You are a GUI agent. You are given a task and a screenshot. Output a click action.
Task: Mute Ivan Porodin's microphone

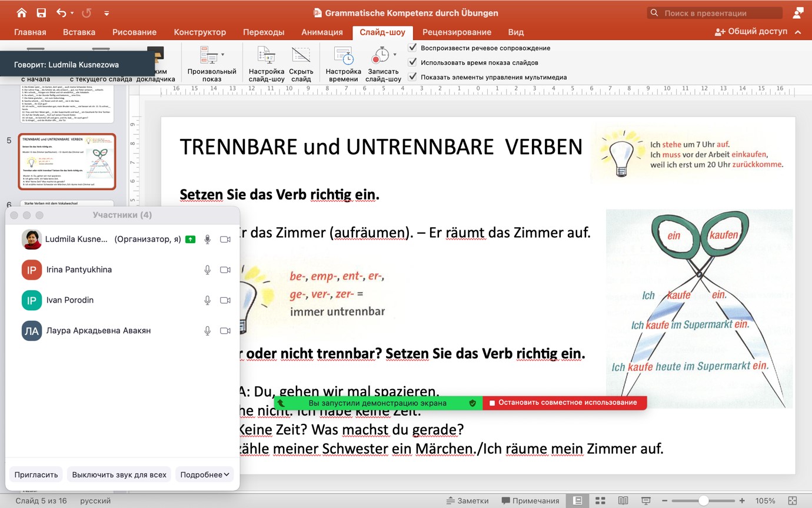click(x=207, y=300)
